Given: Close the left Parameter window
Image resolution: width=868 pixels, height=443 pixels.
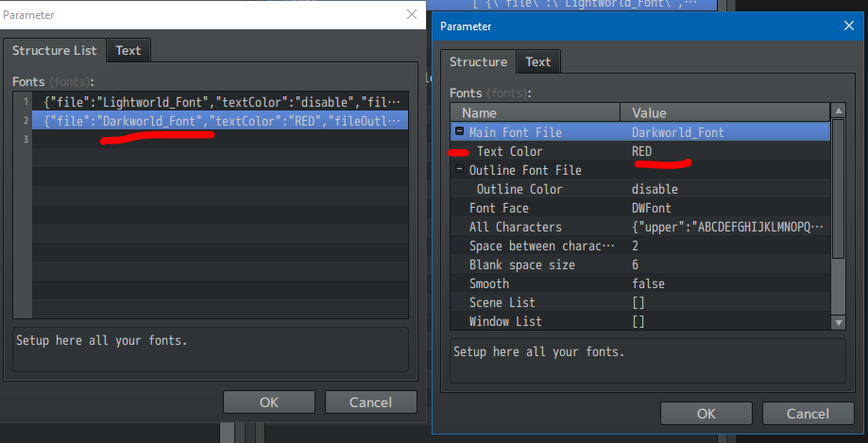Looking at the screenshot, I should coord(412,14).
